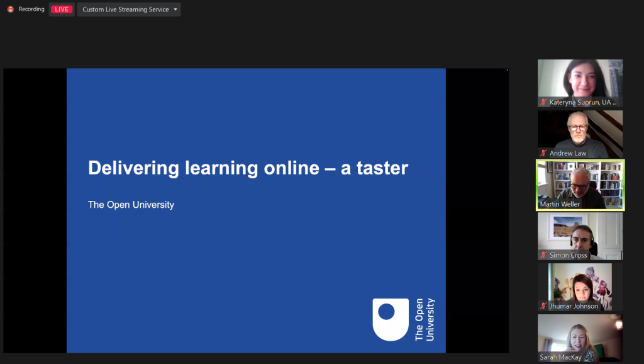The image size is (644, 364).
Task: Select Kateryna Suprun's video thumbnail
Action: (x=580, y=83)
